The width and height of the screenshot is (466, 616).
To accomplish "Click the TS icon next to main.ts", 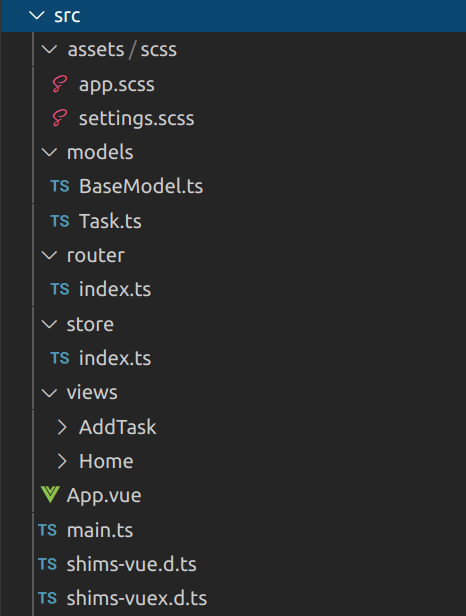I will [x=48, y=530].
